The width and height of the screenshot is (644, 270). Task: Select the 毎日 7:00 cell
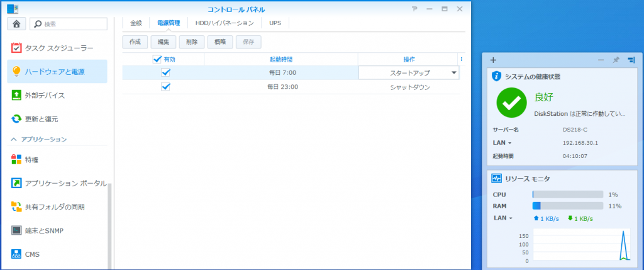281,73
